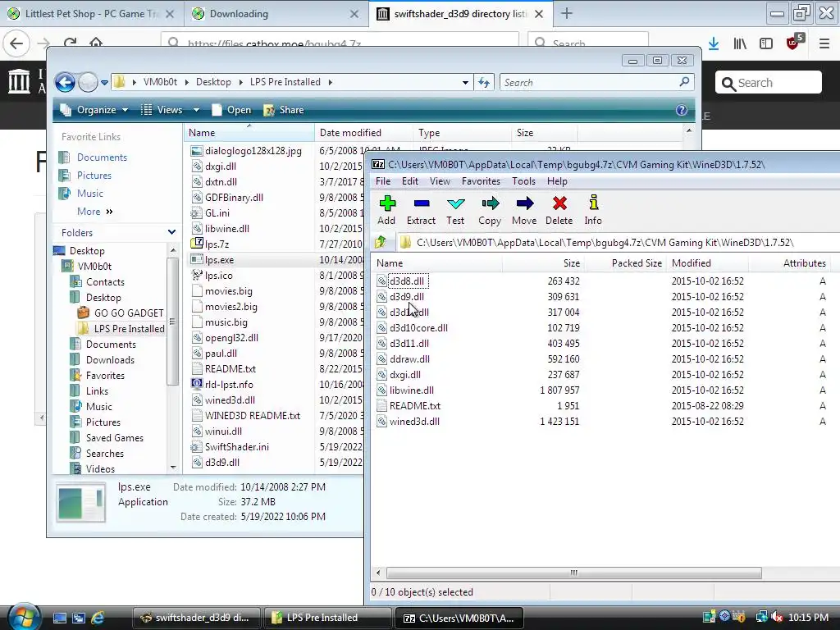Go up one folder level in 7-Zip
Image resolution: width=840 pixels, height=630 pixels.
coord(381,242)
